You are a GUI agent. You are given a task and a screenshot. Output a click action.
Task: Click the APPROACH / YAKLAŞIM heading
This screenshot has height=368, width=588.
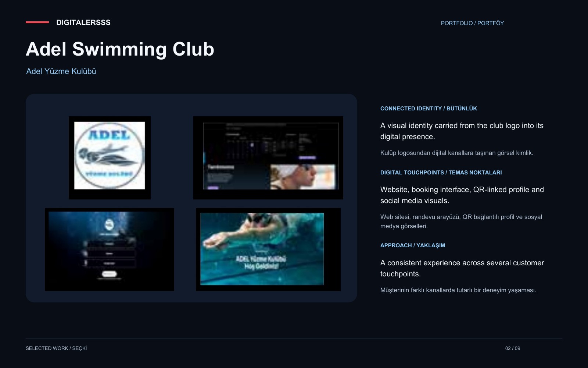(413, 245)
